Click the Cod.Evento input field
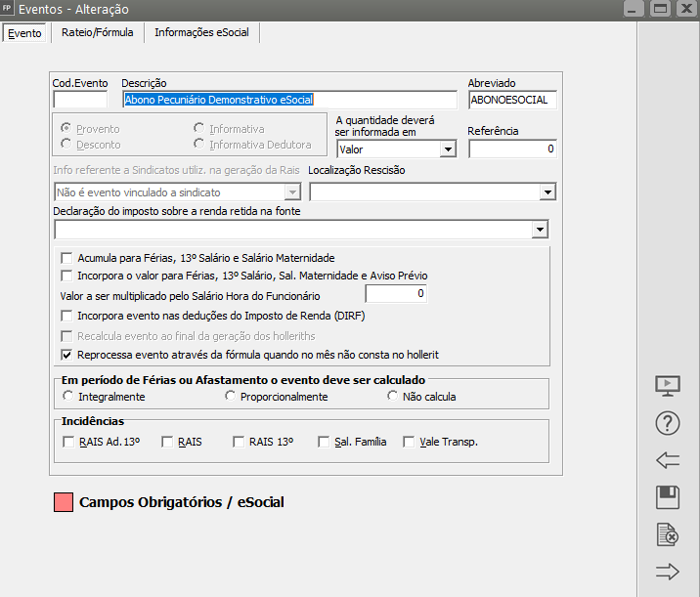700x597 pixels. (x=80, y=100)
